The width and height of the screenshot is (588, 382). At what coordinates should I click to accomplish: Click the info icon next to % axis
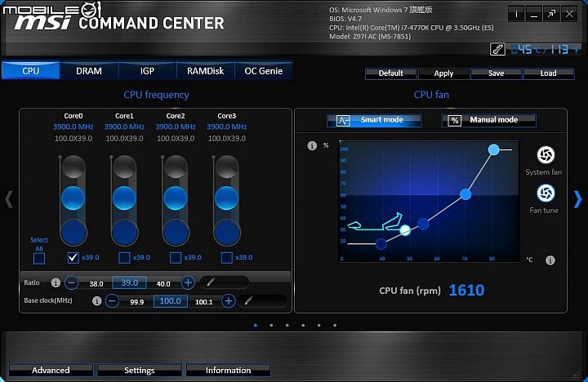click(x=312, y=146)
